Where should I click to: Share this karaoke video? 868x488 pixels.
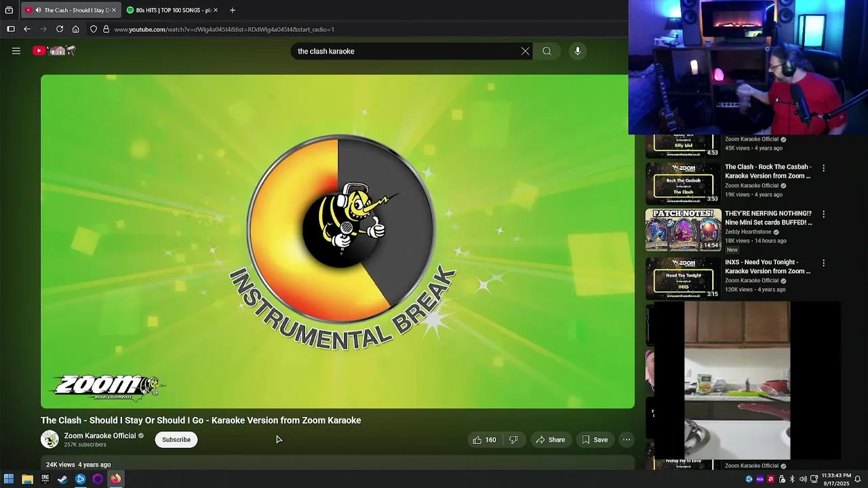pos(551,440)
